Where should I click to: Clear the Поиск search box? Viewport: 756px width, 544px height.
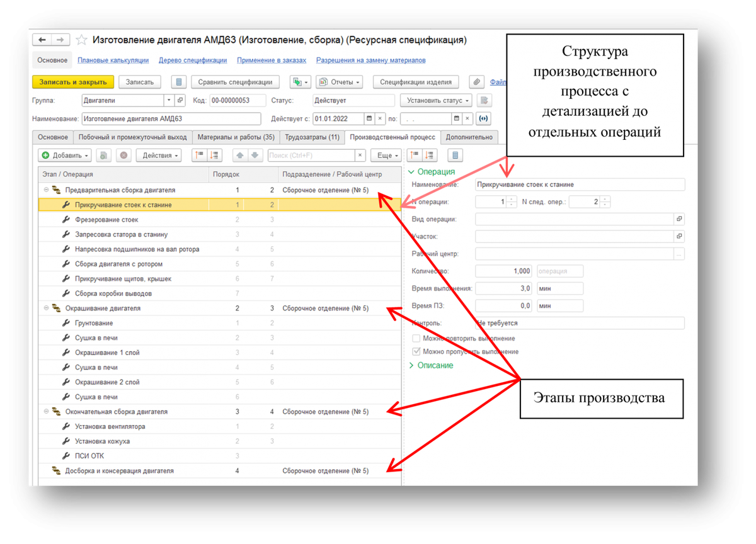[x=360, y=155]
